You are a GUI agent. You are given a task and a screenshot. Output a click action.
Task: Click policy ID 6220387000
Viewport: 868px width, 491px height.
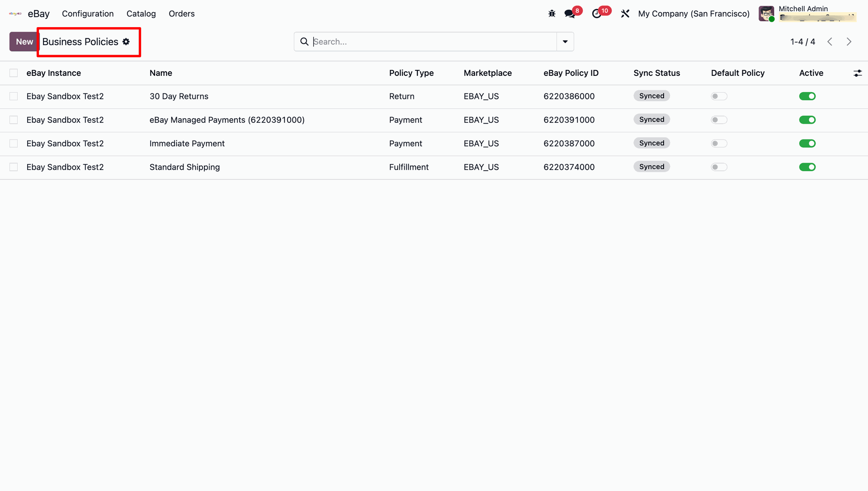pos(569,144)
